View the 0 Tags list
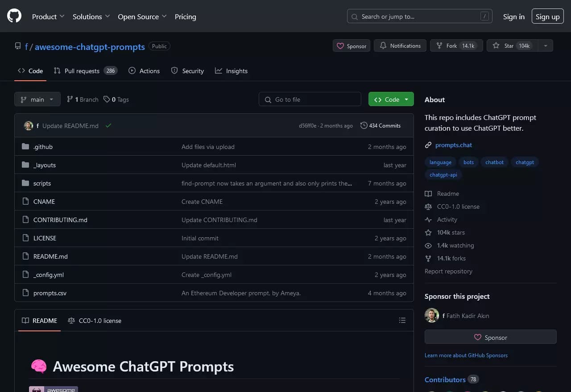The height and width of the screenshot is (392, 571). (116, 99)
